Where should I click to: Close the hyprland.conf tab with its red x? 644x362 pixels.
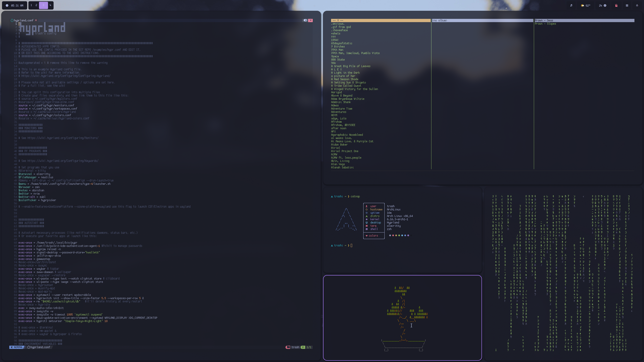coord(36,20)
